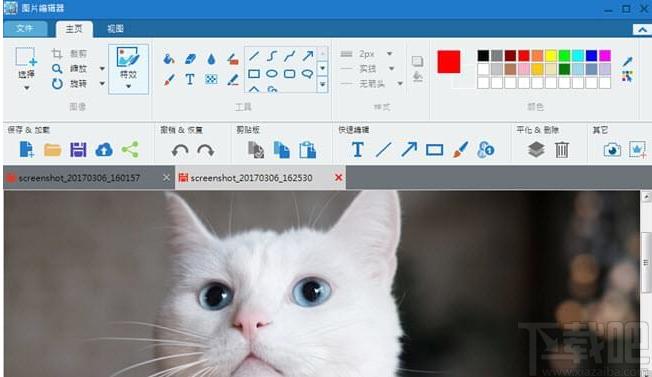Click the undo arrow icon
Screen dimensions: 652x377
(x=180, y=150)
